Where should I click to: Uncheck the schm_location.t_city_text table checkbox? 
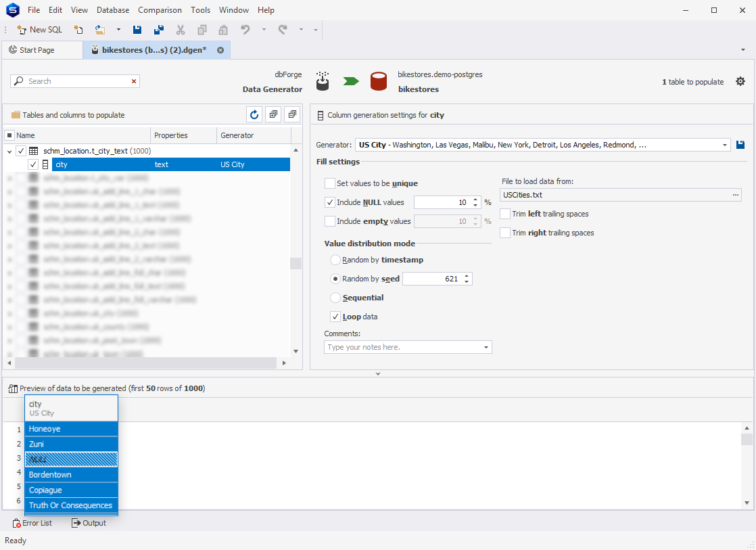click(21, 151)
